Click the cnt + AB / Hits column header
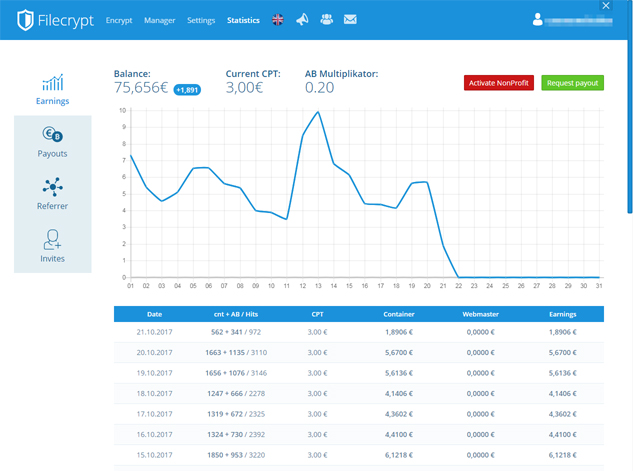The image size is (633, 471). pos(236,314)
